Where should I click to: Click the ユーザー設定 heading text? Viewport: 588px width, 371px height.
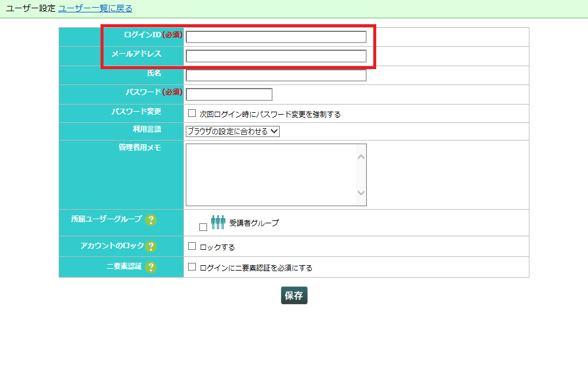click(30, 8)
